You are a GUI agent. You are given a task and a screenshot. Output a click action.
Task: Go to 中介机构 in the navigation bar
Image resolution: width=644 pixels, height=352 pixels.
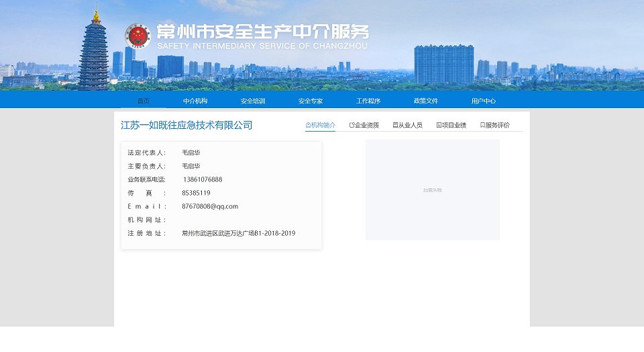pos(195,101)
